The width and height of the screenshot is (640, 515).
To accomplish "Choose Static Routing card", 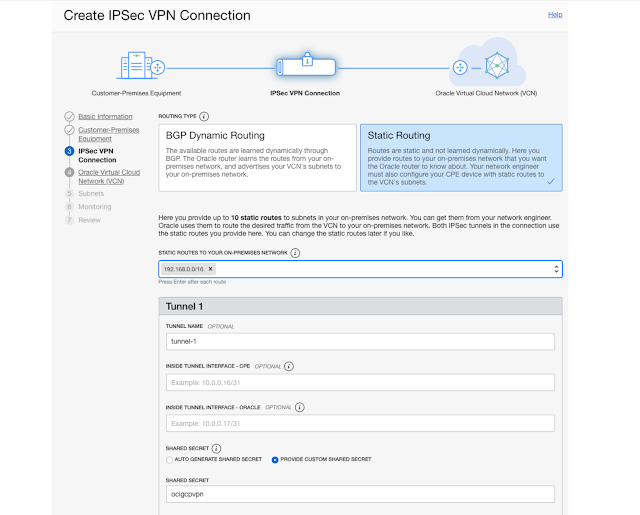I will 461,158.
